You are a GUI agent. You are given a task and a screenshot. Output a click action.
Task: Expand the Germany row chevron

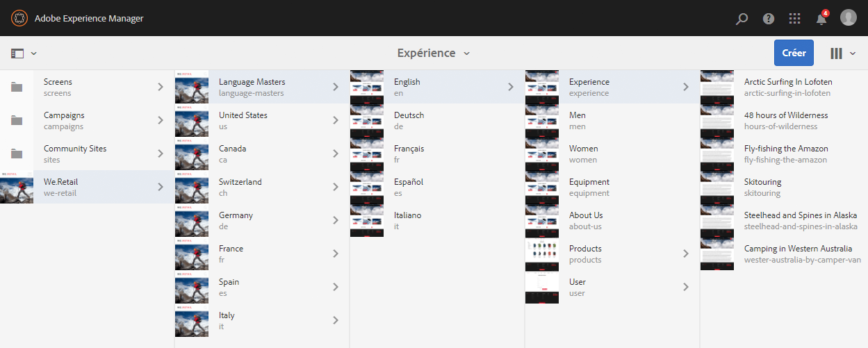pos(335,220)
